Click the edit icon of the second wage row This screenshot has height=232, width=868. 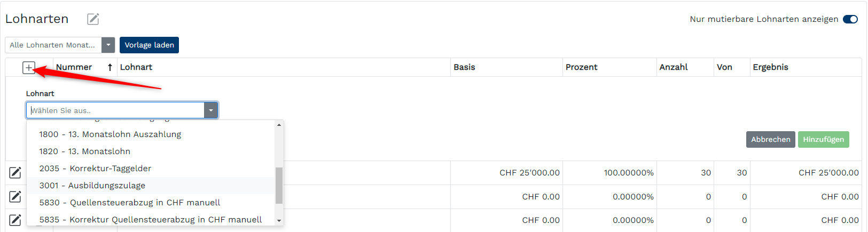15,197
